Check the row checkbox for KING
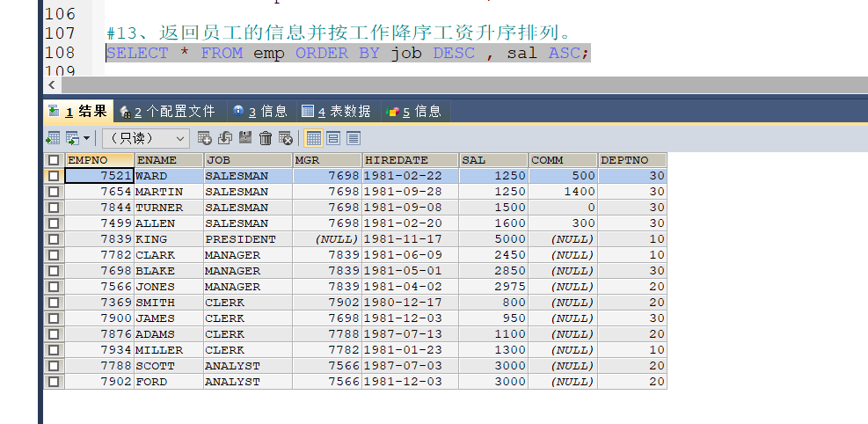 (x=54, y=239)
